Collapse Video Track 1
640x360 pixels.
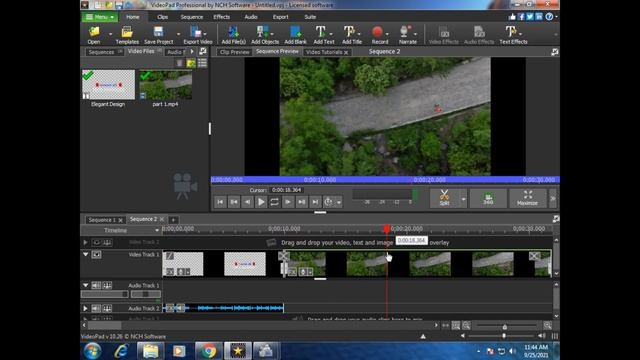click(85, 254)
